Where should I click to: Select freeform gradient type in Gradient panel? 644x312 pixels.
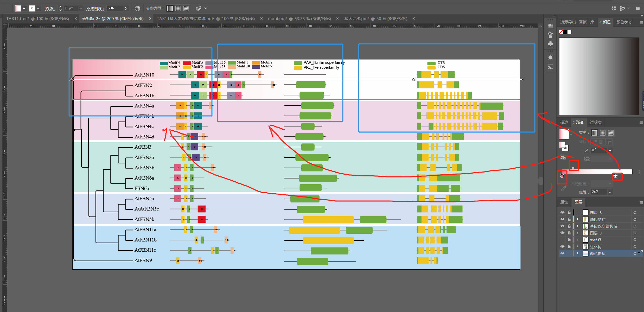click(611, 133)
